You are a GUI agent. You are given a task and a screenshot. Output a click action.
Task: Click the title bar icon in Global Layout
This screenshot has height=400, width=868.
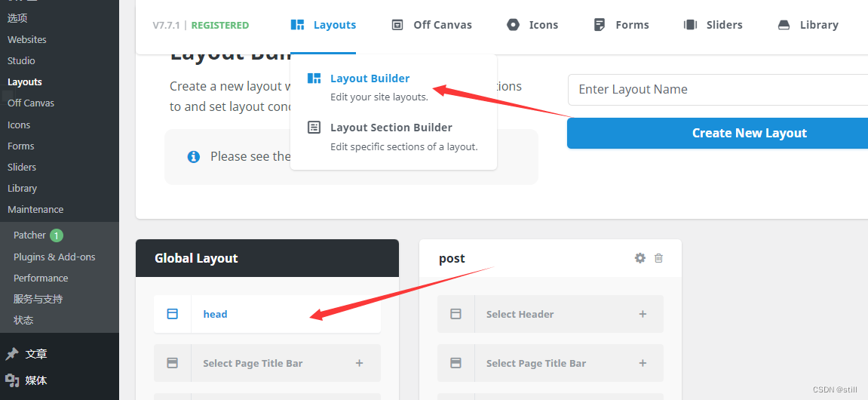pos(172,363)
